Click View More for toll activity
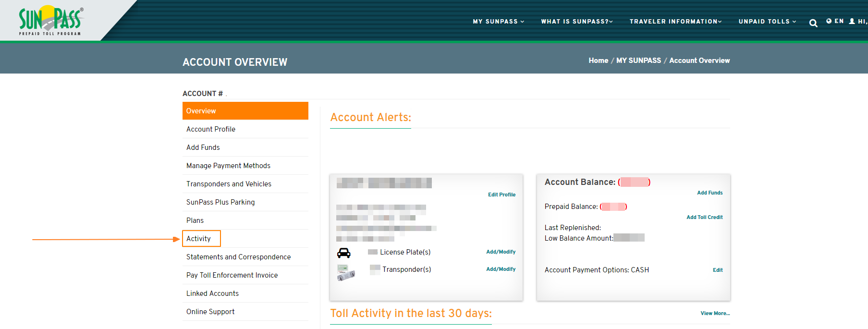The image size is (868, 329). (715, 313)
